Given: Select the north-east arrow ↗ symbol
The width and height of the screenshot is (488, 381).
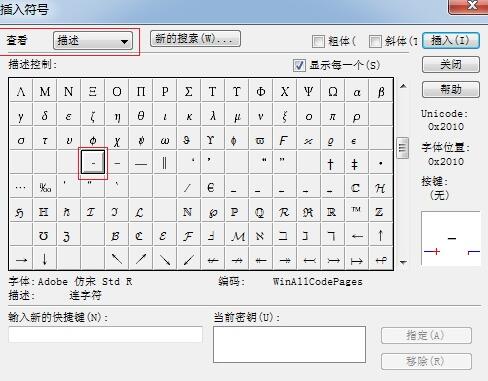Looking at the screenshot, I should coord(141,259).
